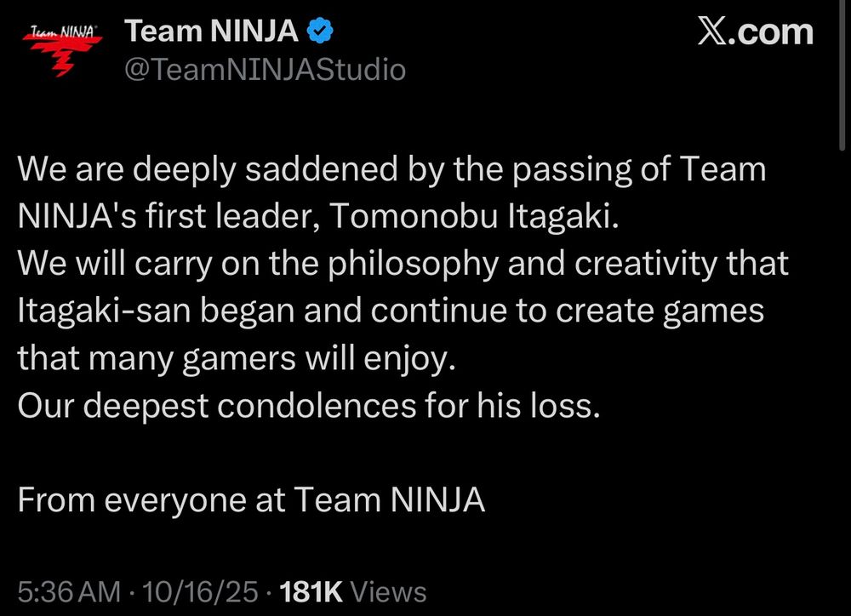
Task: Click the sentence Our deepest condolences for his loss
Action: tap(309, 406)
